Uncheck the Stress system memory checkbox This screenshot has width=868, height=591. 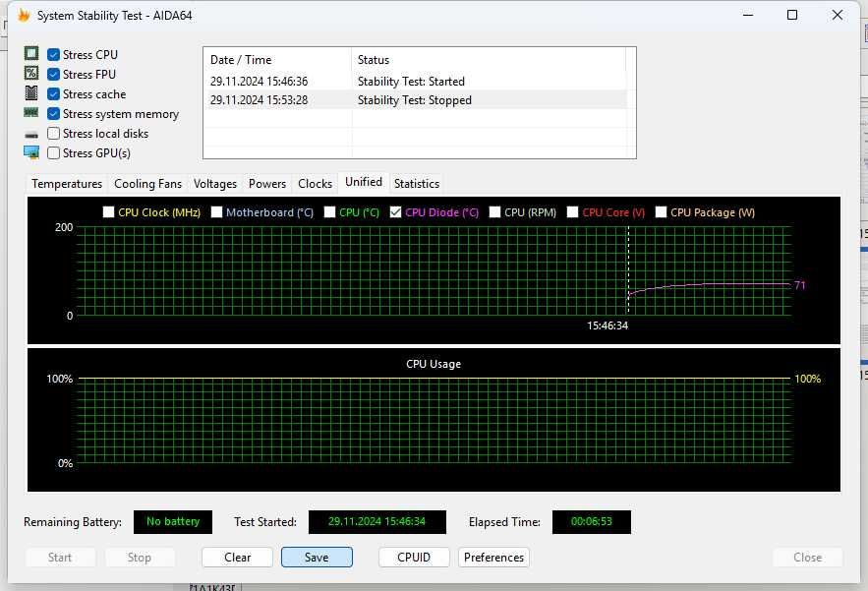(x=54, y=113)
